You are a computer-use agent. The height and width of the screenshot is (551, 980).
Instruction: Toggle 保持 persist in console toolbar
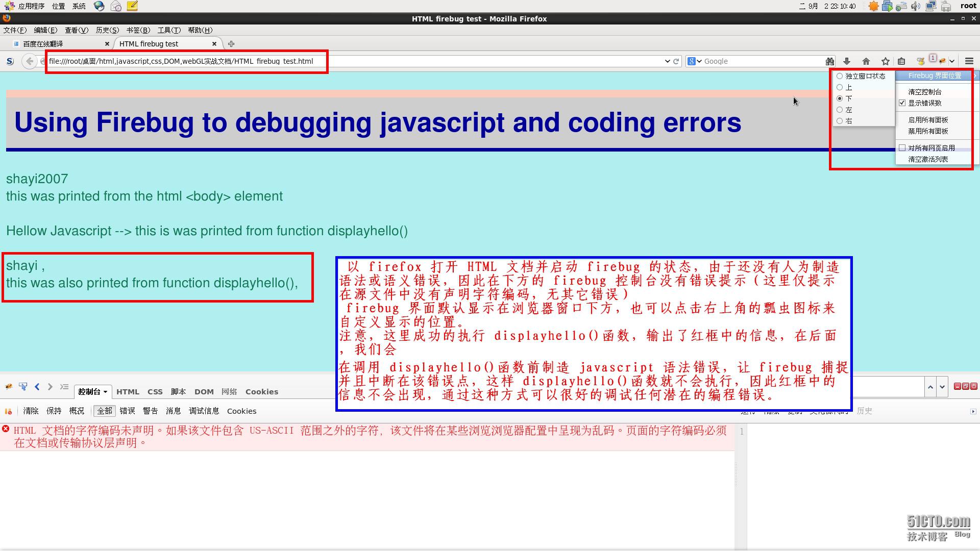click(54, 411)
